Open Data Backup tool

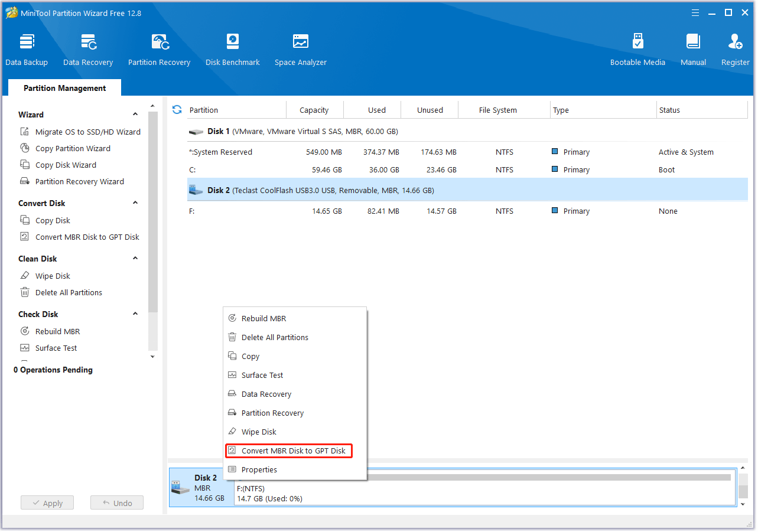tap(27, 50)
